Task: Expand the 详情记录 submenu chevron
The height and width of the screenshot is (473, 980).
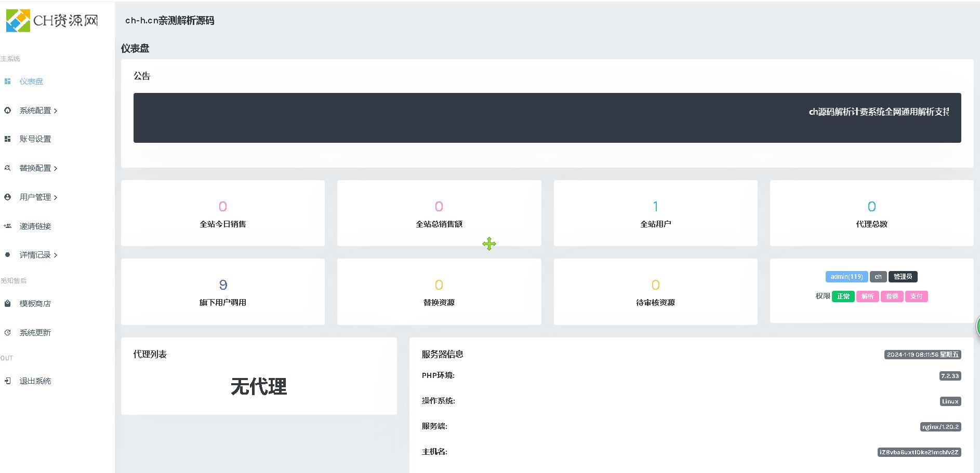Action: (56, 255)
